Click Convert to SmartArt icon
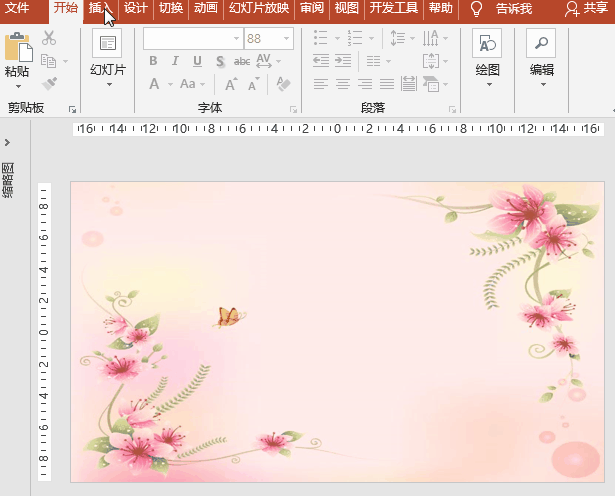This screenshot has width=615, height=496. [x=431, y=84]
